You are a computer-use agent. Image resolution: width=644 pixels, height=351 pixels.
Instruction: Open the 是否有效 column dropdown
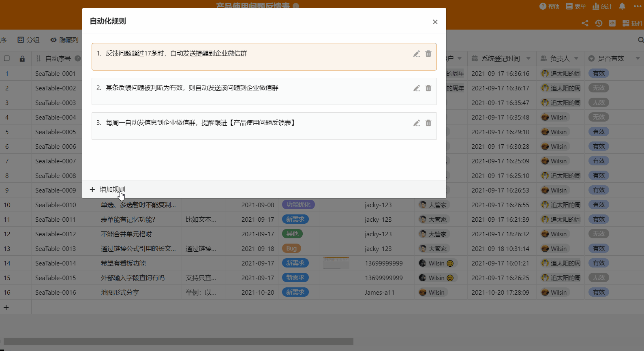pyautogui.click(x=638, y=58)
